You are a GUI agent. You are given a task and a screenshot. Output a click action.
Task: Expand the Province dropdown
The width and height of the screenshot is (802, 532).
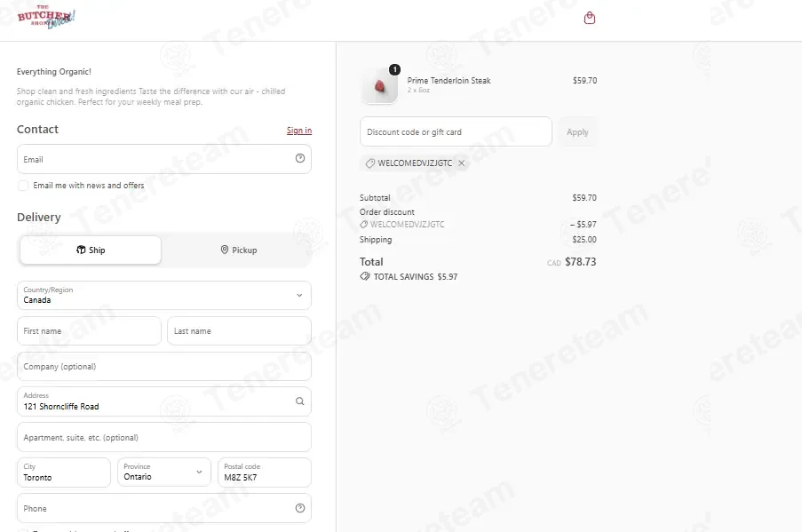(x=164, y=472)
